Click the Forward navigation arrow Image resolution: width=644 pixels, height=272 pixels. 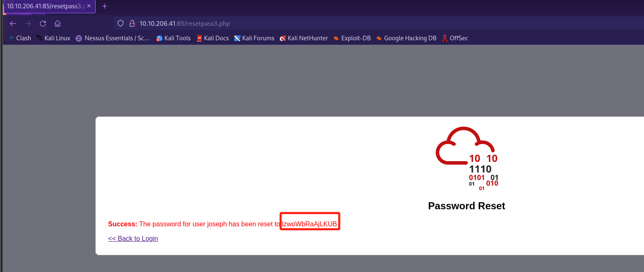pos(27,24)
